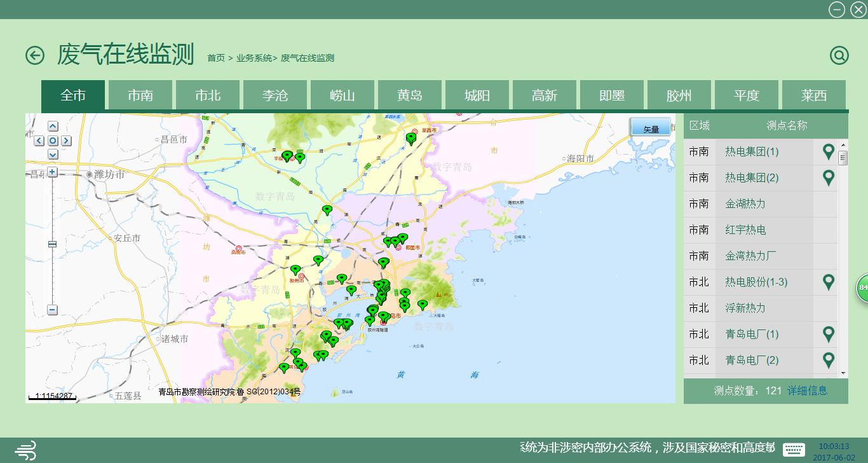This screenshot has width=868, height=463.
Task: Zoom in using the map plus button
Action: click(x=52, y=172)
